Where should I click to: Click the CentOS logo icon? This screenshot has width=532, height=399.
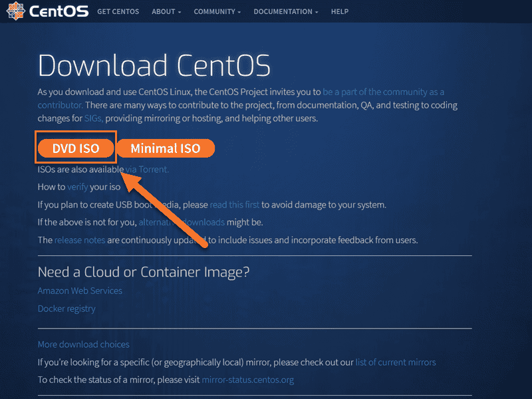(15, 11)
